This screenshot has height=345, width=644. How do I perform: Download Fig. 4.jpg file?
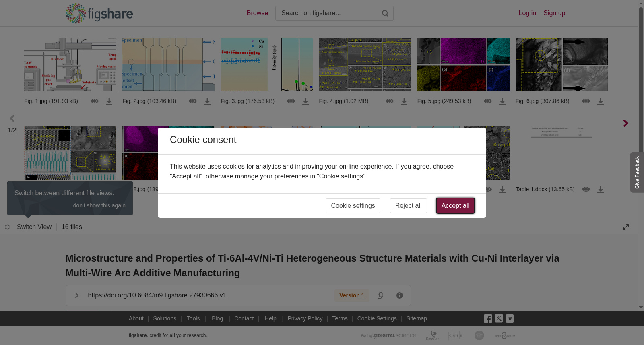[x=404, y=101]
